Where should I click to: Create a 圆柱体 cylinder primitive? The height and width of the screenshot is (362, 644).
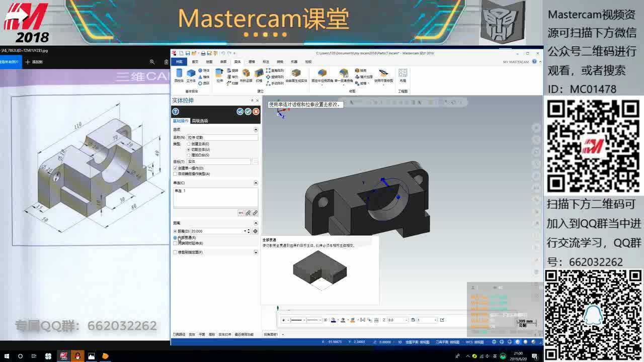179,74
